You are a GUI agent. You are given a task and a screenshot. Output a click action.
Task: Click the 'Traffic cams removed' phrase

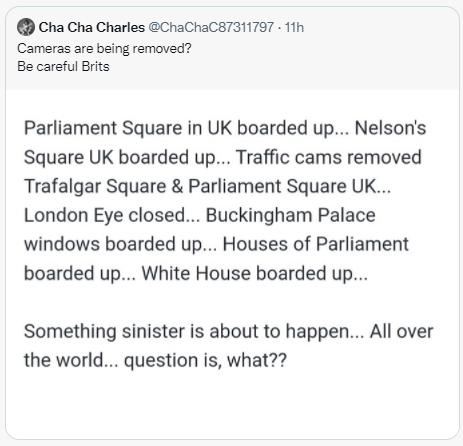pos(329,157)
